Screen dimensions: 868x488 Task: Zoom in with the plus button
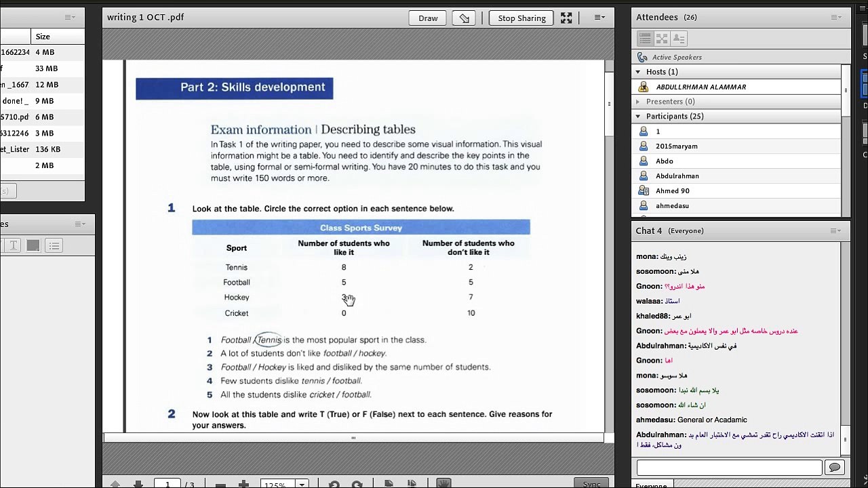[243, 484]
